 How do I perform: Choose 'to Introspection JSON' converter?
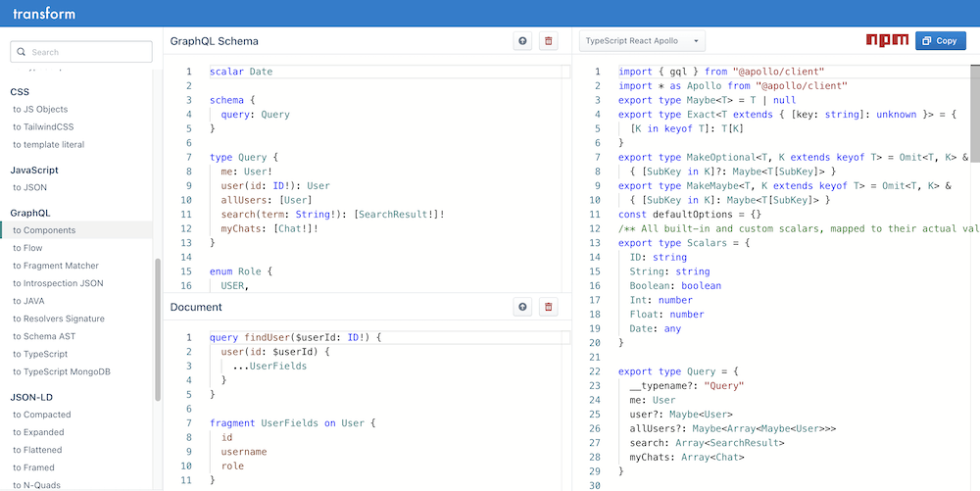pyautogui.click(x=58, y=283)
